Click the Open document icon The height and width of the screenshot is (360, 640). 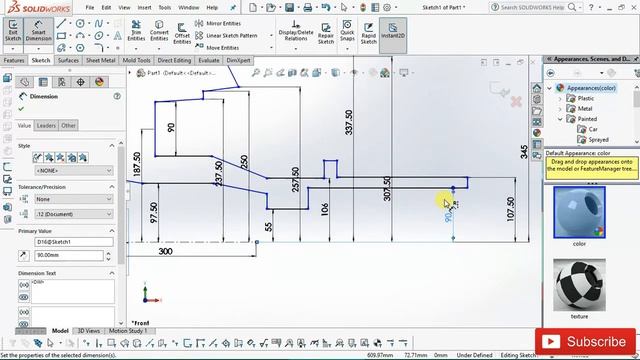pos(271,7)
